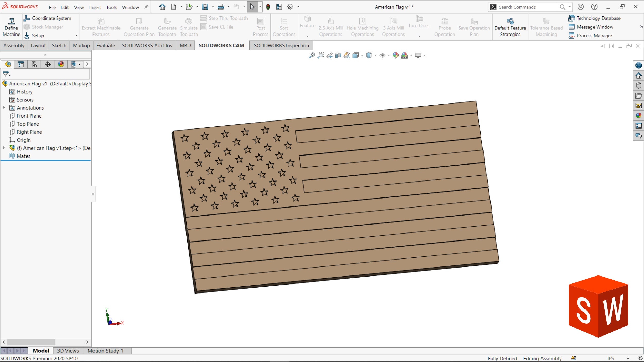
Task: Toggle the Hide/Show Items eye icon
Action: (x=383, y=55)
